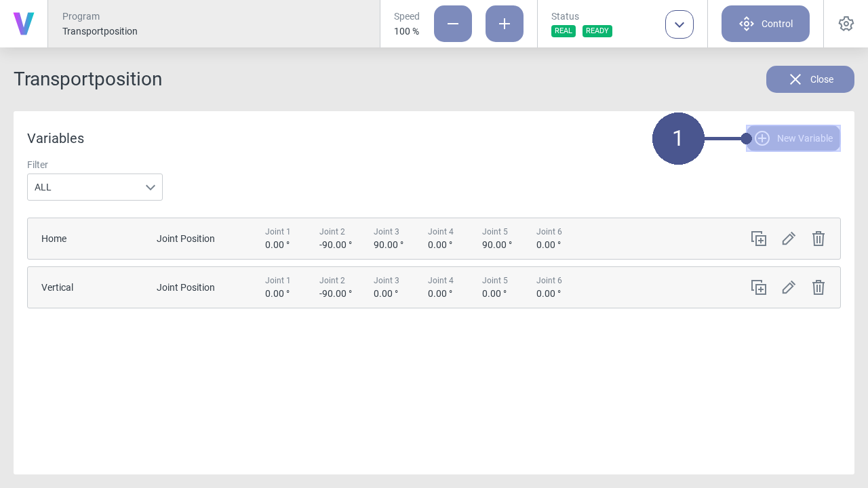Decrease speed with the minus button
868x488 pixels.
pyautogui.click(x=452, y=24)
